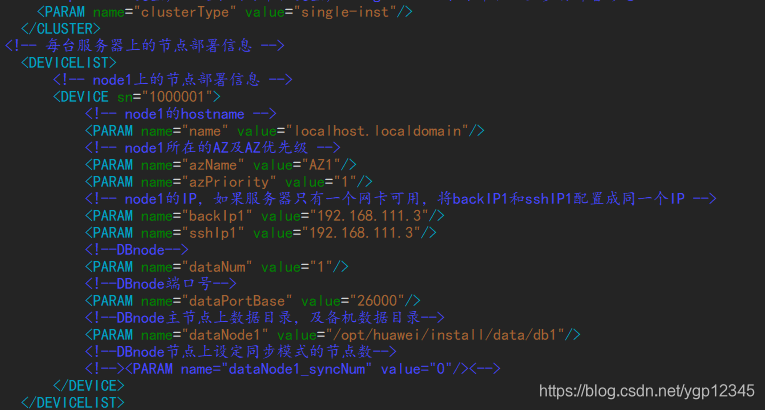
Task: Click the comment 'node1的hostname'
Action: [181, 114]
